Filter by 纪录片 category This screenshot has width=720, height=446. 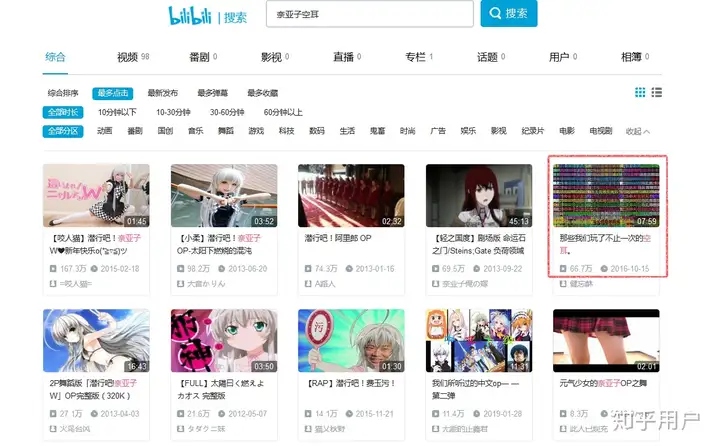533,131
